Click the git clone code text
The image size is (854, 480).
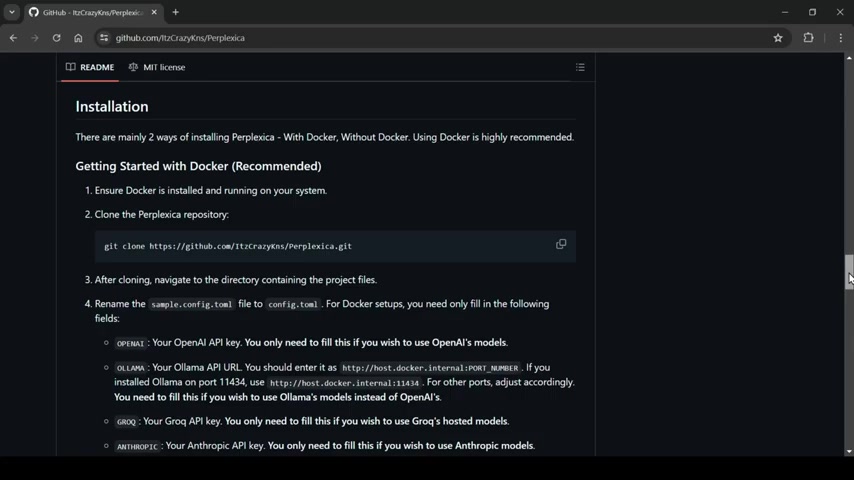[228, 246]
